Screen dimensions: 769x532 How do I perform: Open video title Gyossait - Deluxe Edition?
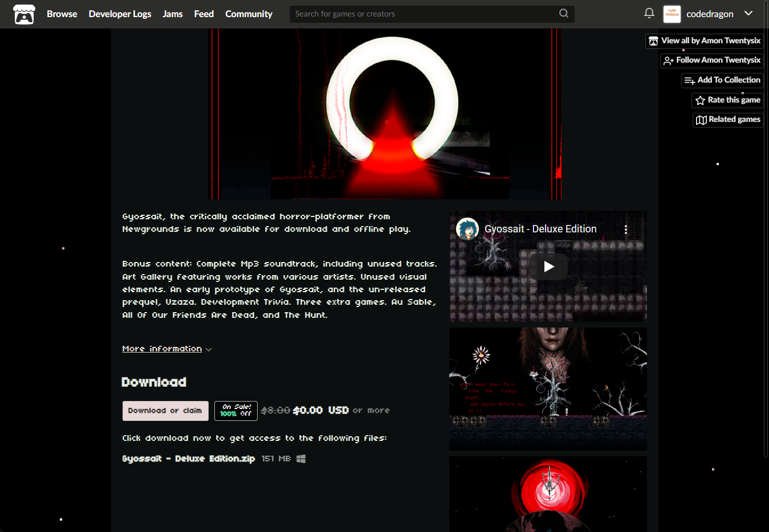[540, 229]
